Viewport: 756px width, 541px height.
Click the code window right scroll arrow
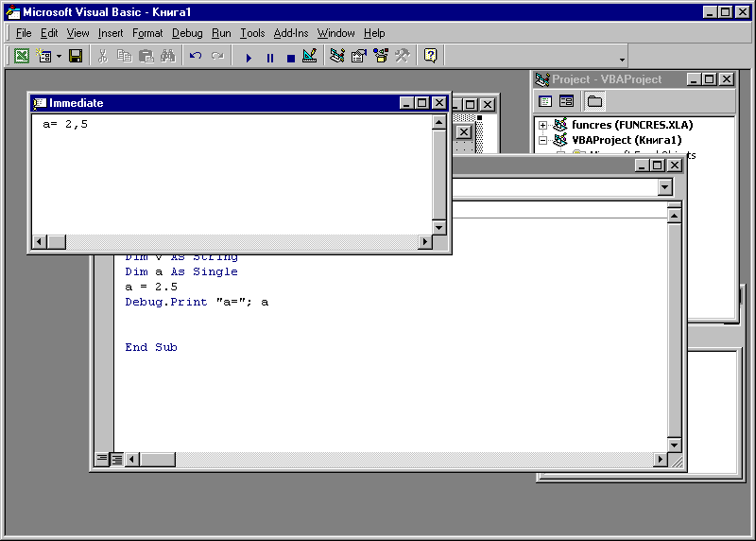pos(661,459)
